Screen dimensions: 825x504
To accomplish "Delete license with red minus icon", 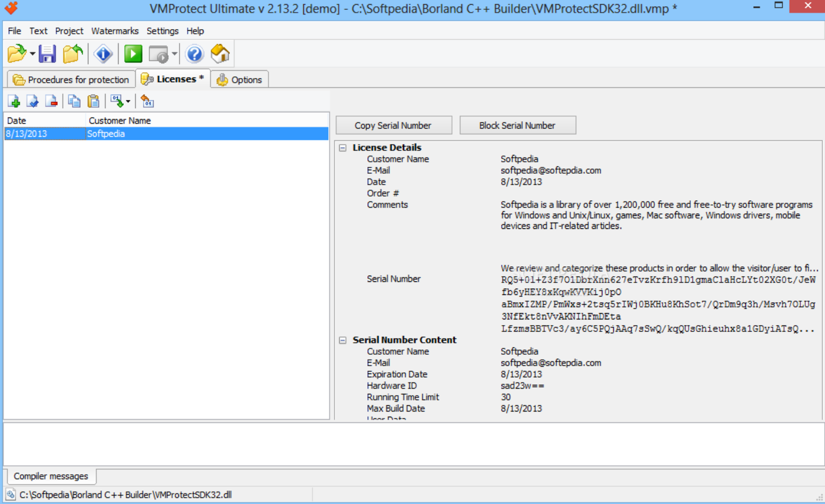I will (x=51, y=101).
